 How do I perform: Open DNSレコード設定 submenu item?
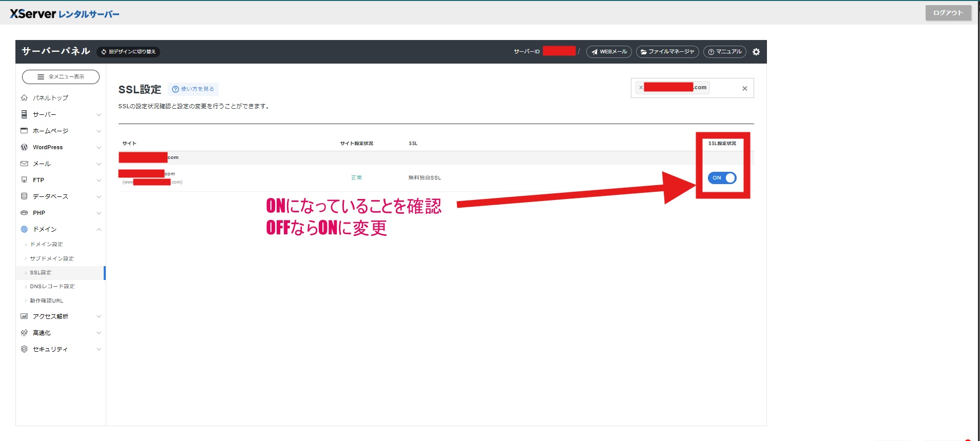[52, 287]
